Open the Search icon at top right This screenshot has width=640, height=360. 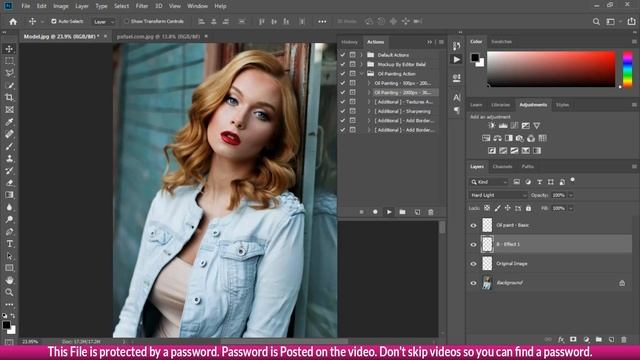tap(596, 22)
